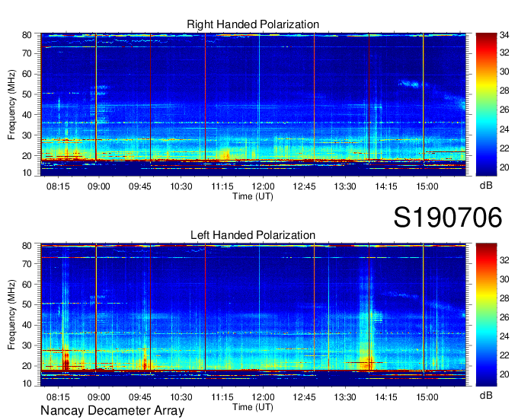Click Frequency (MHz) label of Left Handed plot
518x420 pixels.
point(11,315)
